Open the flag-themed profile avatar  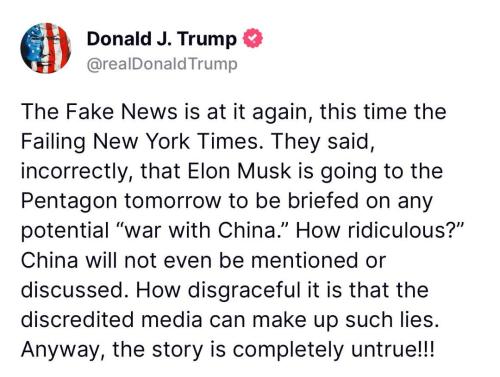[46, 48]
